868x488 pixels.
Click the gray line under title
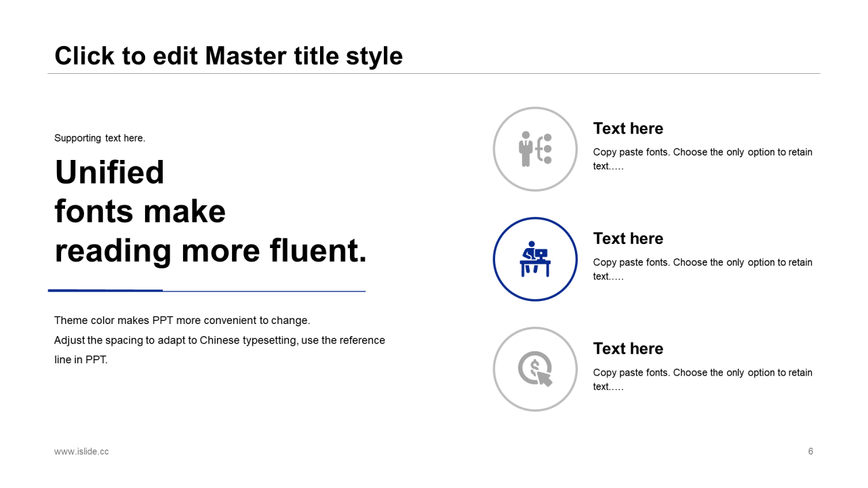434,73
